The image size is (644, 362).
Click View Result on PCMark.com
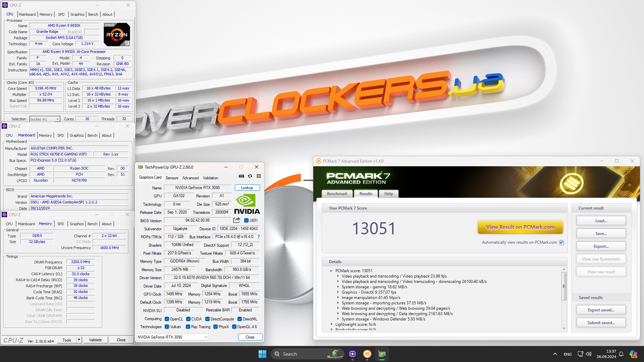520,227
